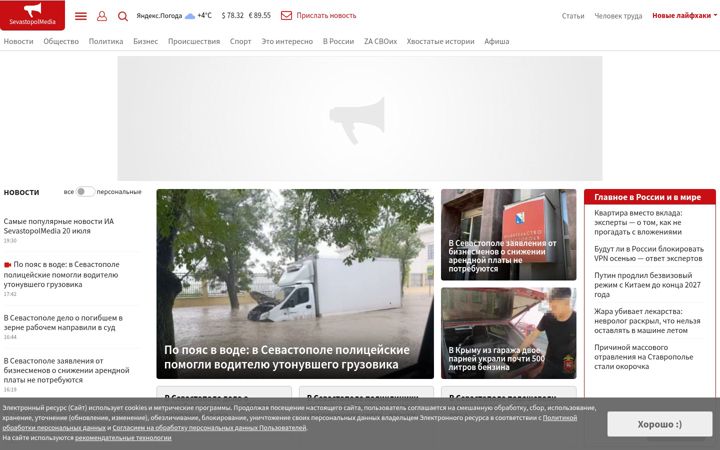The image size is (720, 450).
Task: Toggle news feed from все to персональные
Action: [x=85, y=191]
